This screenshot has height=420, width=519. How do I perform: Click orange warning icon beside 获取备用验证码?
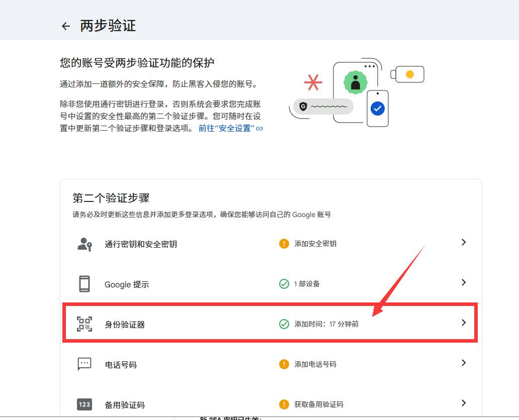(284, 404)
